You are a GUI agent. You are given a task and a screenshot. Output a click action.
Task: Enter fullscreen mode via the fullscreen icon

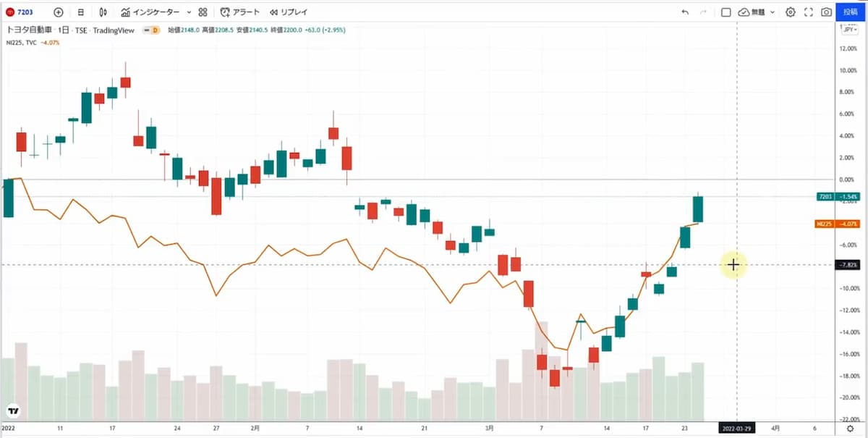809,12
